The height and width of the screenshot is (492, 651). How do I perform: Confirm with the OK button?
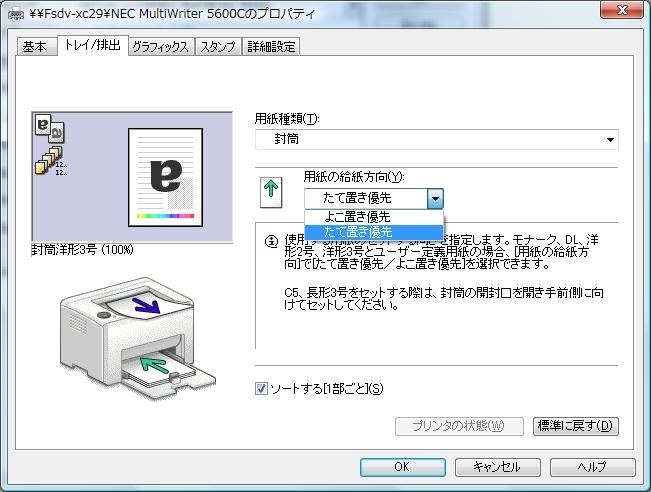click(x=402, y=467)
